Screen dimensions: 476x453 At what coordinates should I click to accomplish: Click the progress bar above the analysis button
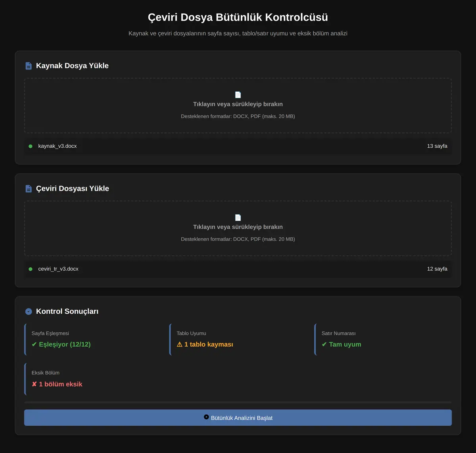(238, 403)
